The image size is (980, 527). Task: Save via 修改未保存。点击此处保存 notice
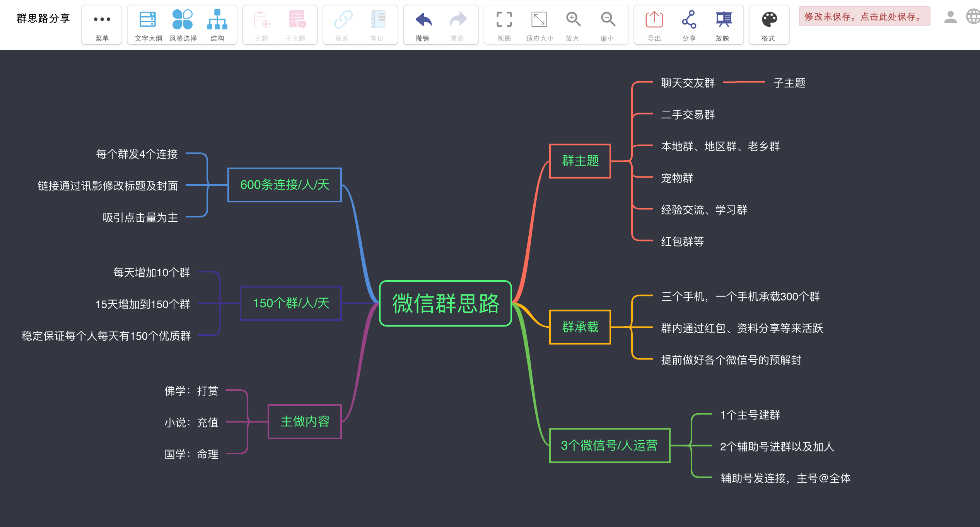coord(864,17)
